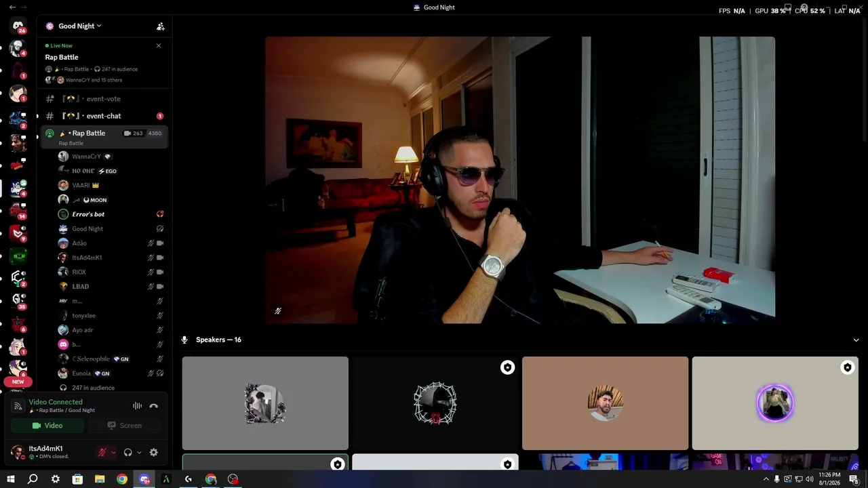
Task: Select the gray speaker tile with monochrome avatar
Action: [265, 403]
